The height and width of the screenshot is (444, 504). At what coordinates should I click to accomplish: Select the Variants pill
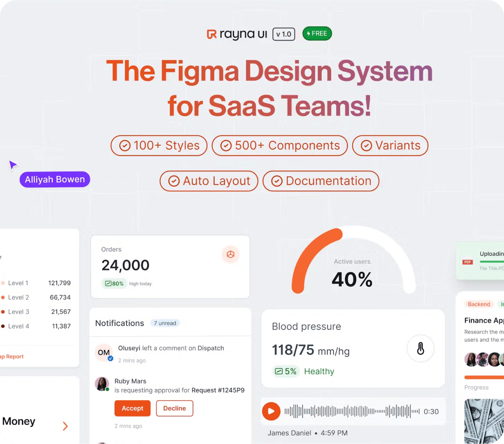pyautogui.click(x=390, y=145)
